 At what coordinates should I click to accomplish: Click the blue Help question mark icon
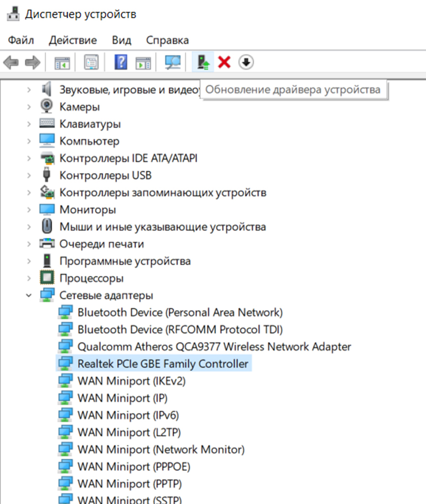[121, 62]
